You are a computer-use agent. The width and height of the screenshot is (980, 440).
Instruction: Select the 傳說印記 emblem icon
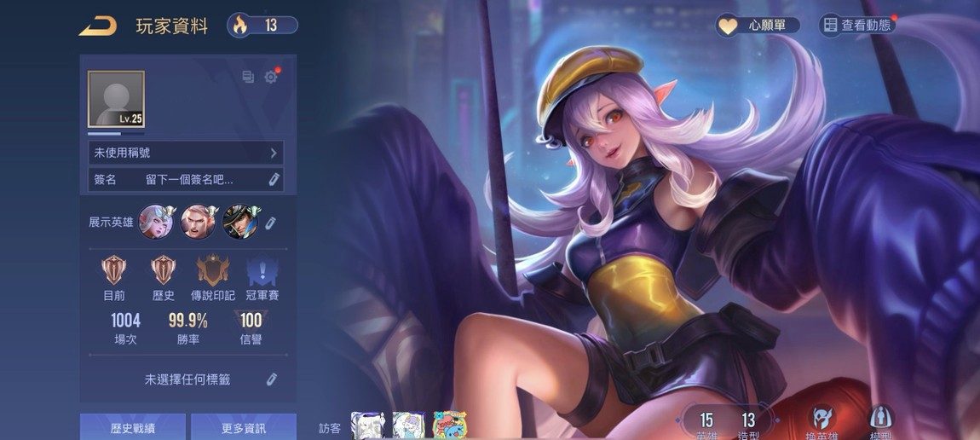click(213, 271)
